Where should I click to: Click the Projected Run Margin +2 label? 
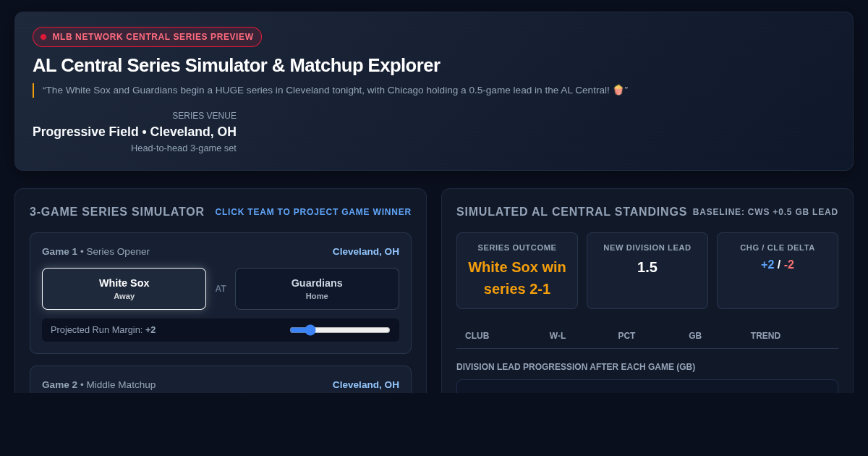click(x=103, y=330)
